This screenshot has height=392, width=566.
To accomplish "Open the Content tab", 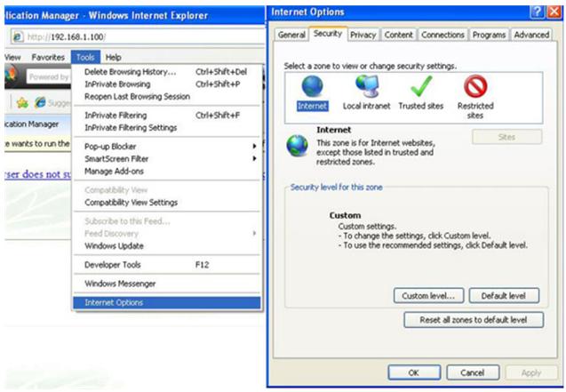I will tap(398, 35).
